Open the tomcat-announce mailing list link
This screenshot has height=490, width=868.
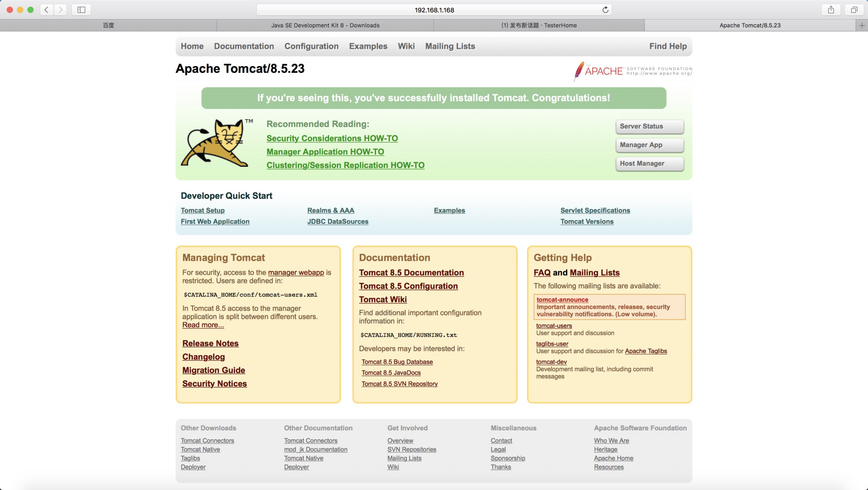click(562, 300)
